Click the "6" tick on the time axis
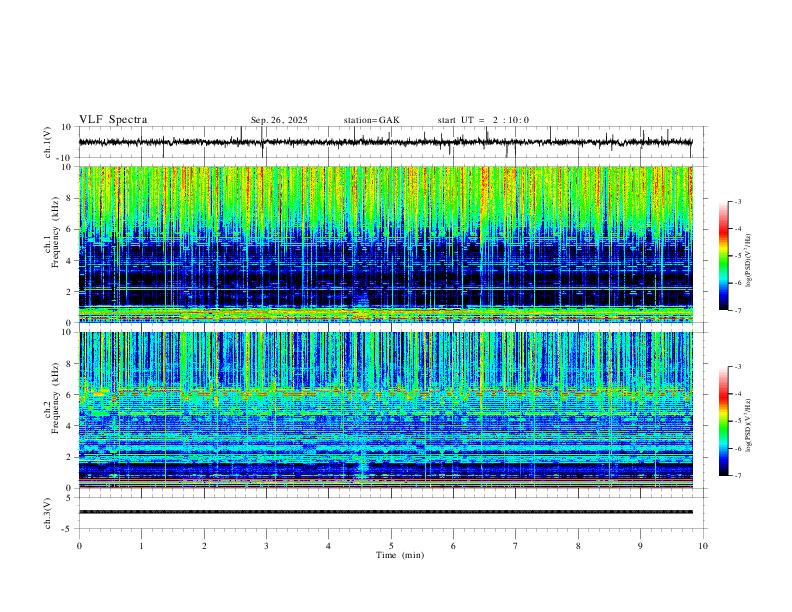The image size is (792, 612). pos(453,546)
